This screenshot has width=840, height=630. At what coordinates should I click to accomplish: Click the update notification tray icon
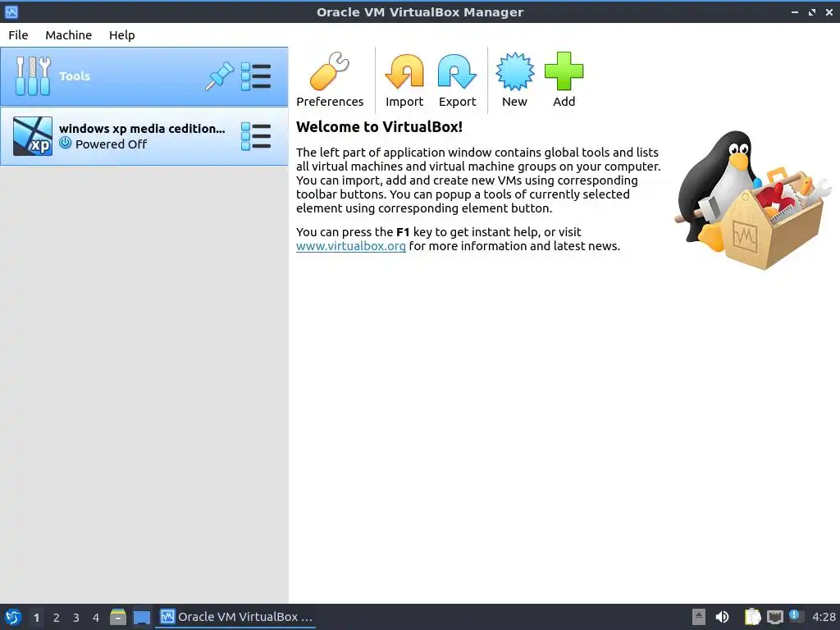(796, 616)
